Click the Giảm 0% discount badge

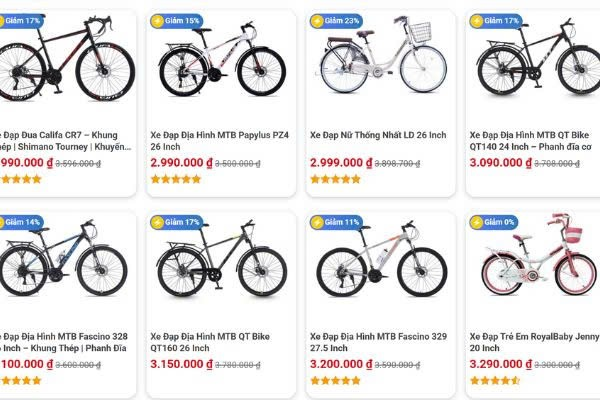tap(493, 222)
